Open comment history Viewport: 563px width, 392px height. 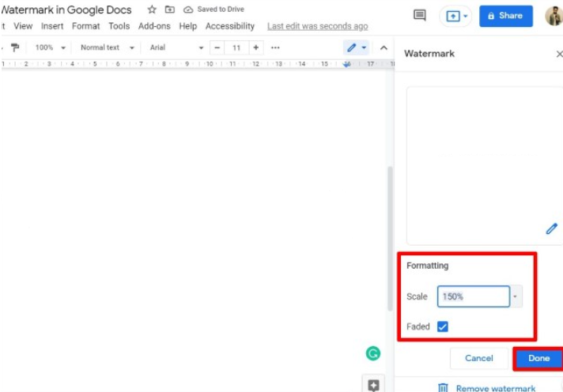pos(419,16)
